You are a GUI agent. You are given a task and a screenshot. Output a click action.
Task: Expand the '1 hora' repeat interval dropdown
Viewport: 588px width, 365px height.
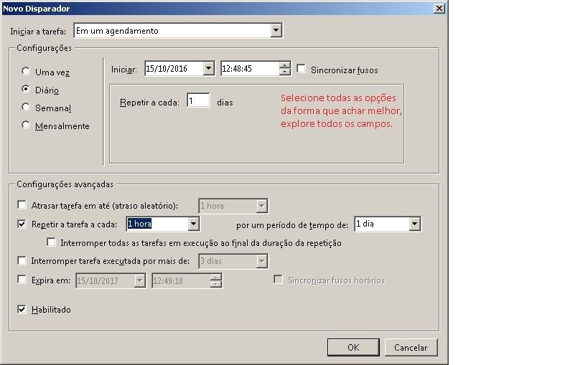(194, 224)
